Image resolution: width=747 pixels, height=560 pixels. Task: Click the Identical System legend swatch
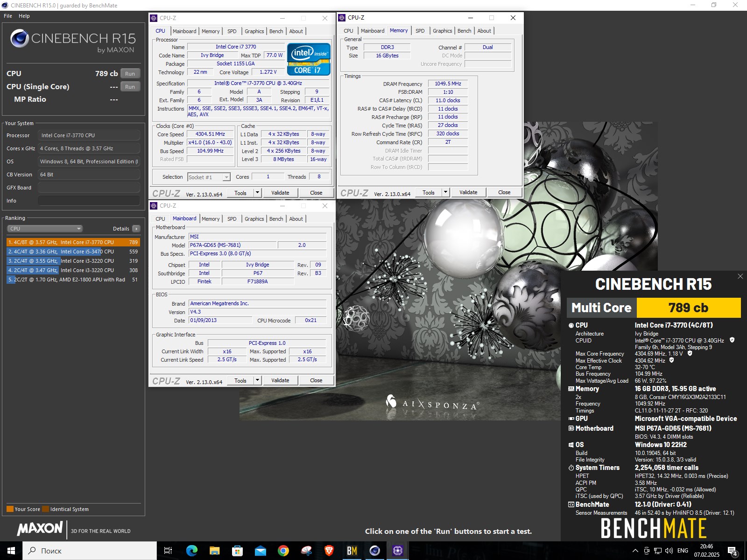click(45, 509)
